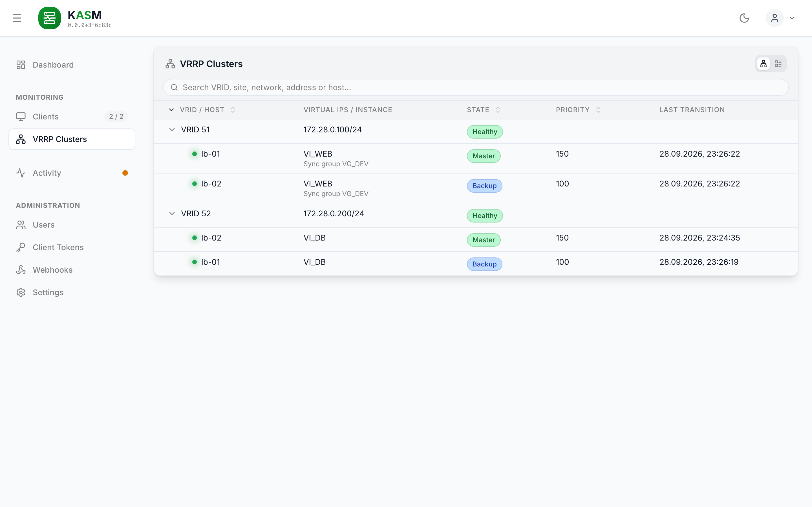Click the Client Tokens key icon
812x507 pixels.
click(21, 248)
